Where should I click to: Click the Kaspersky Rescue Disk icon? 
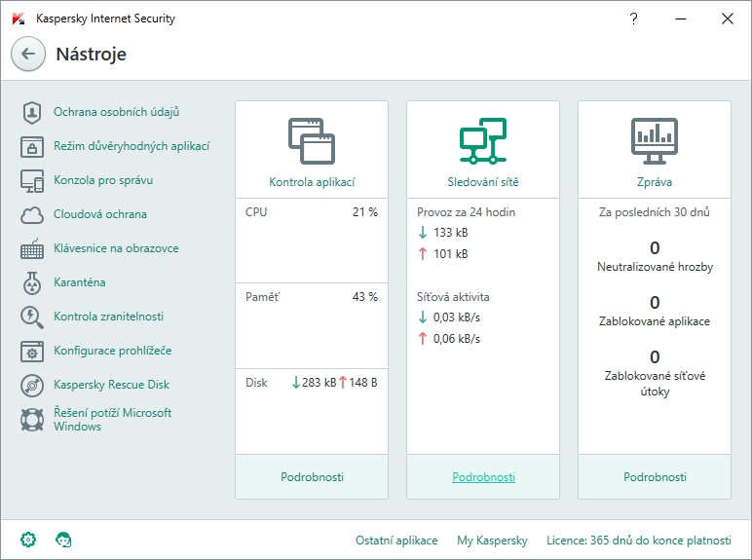coord(32,386)
